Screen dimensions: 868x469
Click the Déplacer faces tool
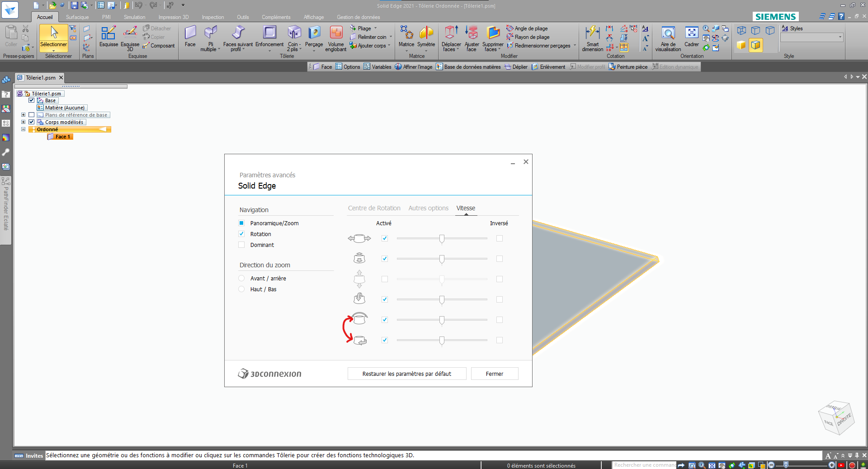coord(451,38)
